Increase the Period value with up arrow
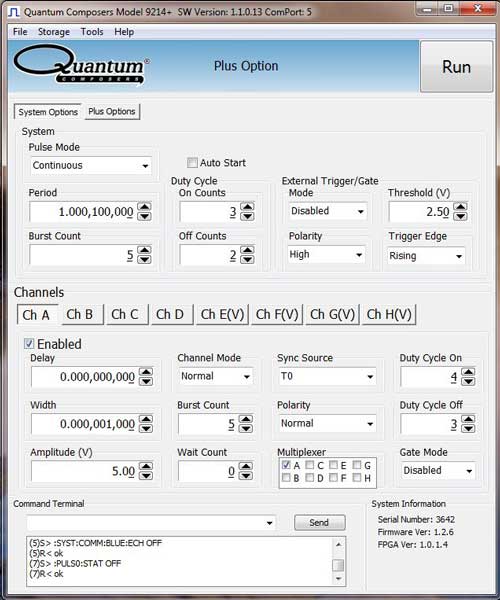 point(145,207)
